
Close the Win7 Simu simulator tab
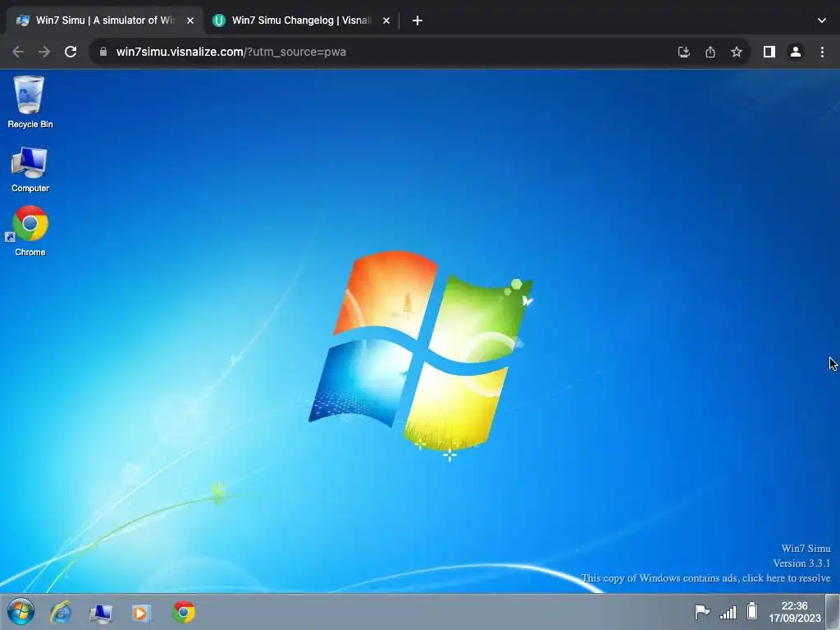pyautogui.click(x=190, y=21)
